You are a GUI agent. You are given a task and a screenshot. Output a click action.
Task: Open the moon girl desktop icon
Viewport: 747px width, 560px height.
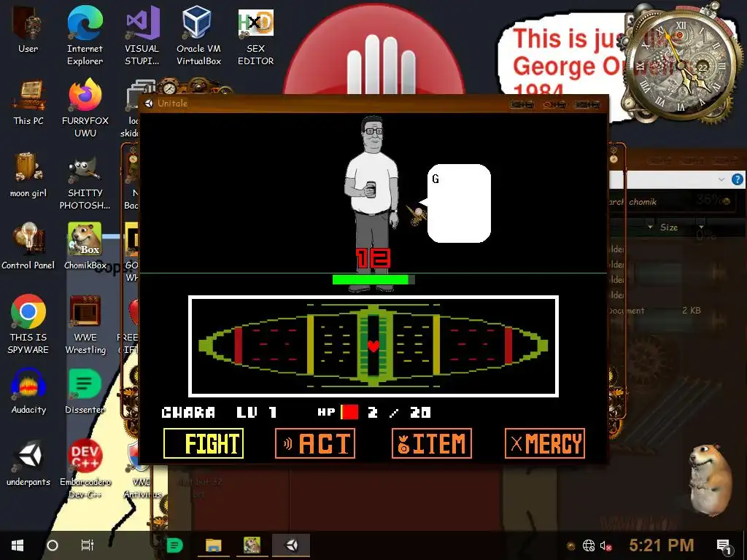point(28,174)
